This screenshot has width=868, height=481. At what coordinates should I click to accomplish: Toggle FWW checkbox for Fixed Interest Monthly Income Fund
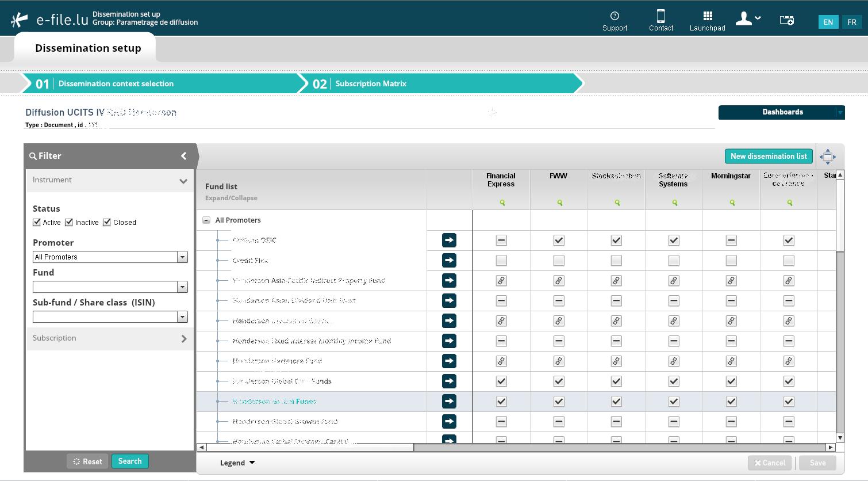tap(559, 341)
